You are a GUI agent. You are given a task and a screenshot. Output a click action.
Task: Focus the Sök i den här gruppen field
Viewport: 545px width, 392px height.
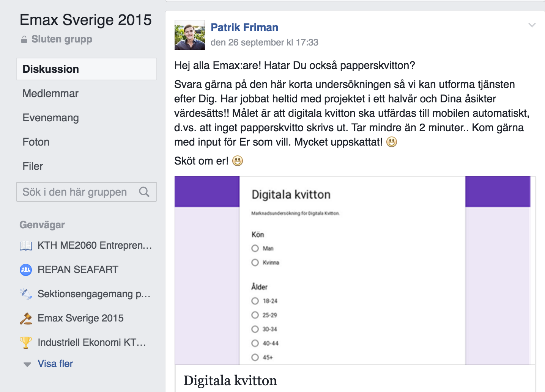pyautogui.click(x=76, y=192)
